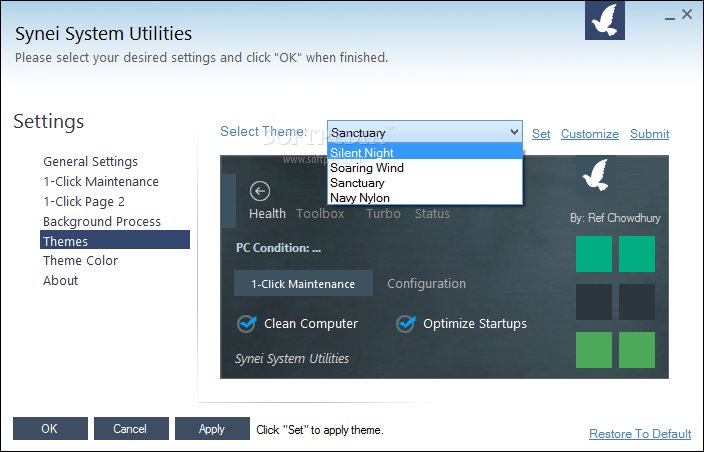Click the top-left teal color swatch
The image size is (704, 452).
[x=594, y=254]
